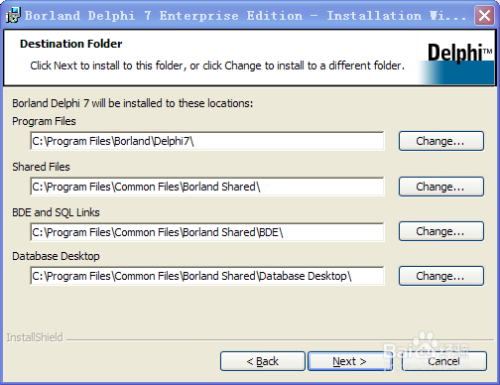Focus the Program Files path field
The image size is (500, 385).
tap(207, 141)
